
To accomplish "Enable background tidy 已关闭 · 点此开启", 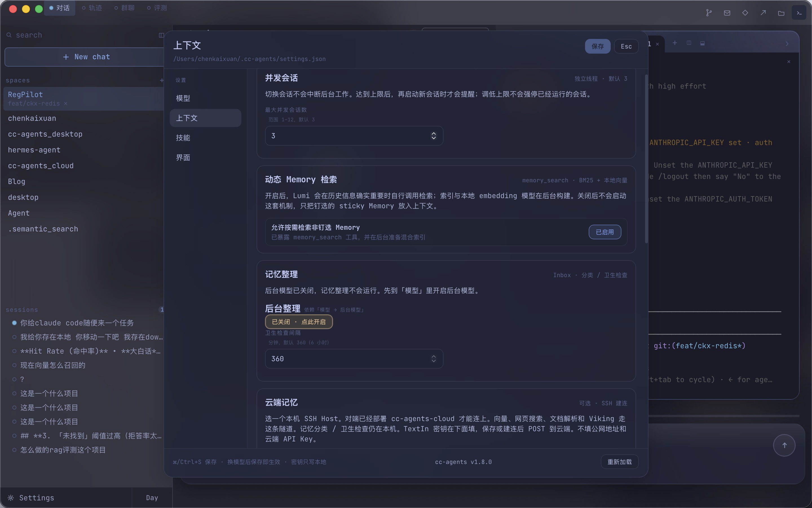I will 299,321.
